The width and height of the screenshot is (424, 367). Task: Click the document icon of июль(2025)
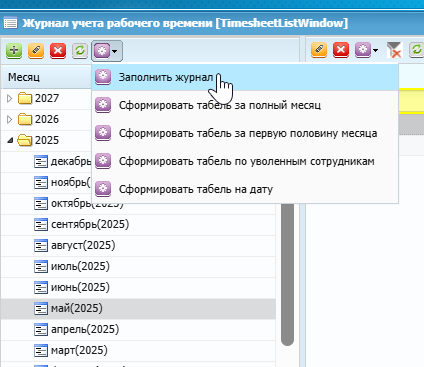[41, 267]
